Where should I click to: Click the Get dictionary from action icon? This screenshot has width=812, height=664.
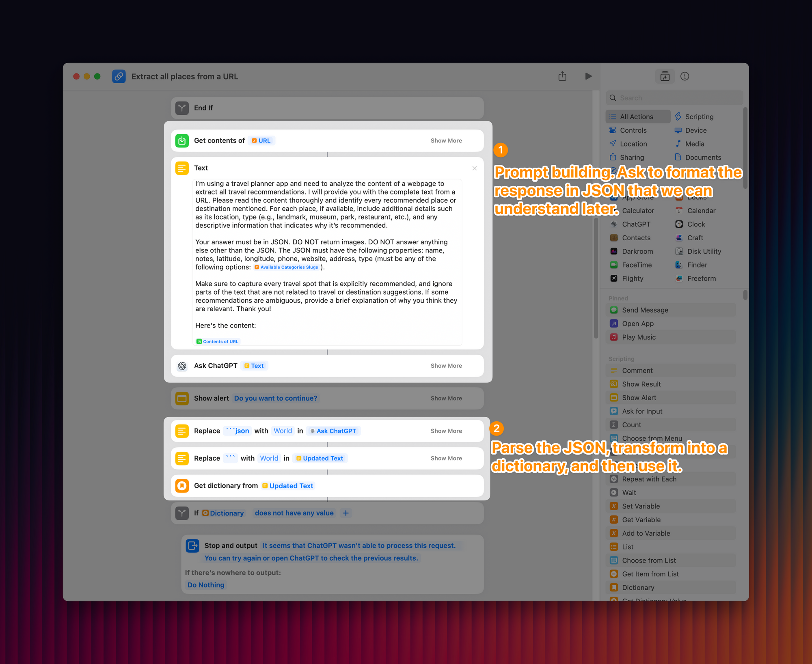[182, 486]
